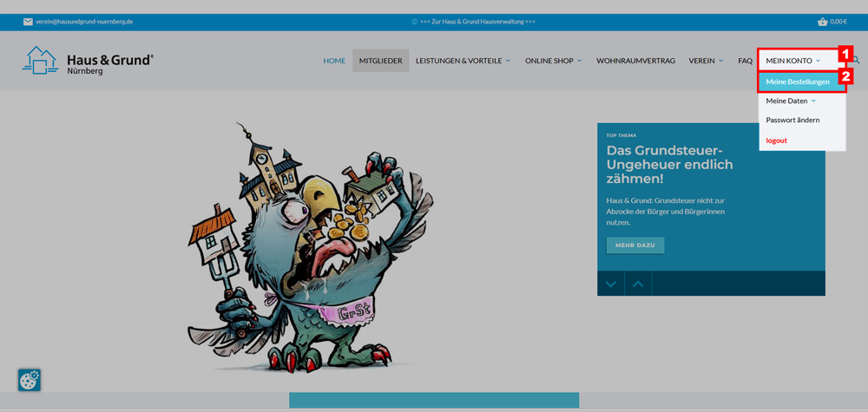Click the Haus & Grund Nürnberg logo
This screenshot has height=412, width=868.
87,61
